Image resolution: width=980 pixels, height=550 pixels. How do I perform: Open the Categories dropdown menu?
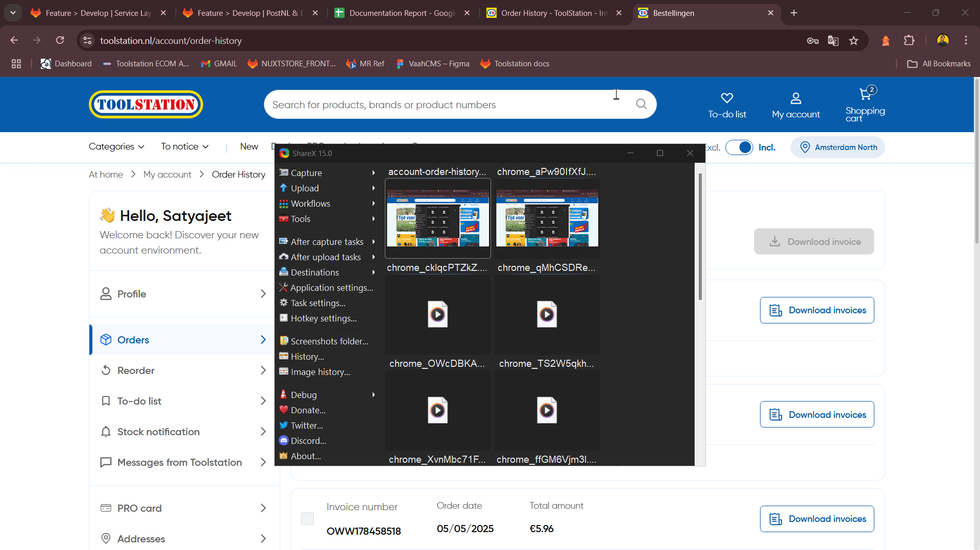(x=116, y=146)
